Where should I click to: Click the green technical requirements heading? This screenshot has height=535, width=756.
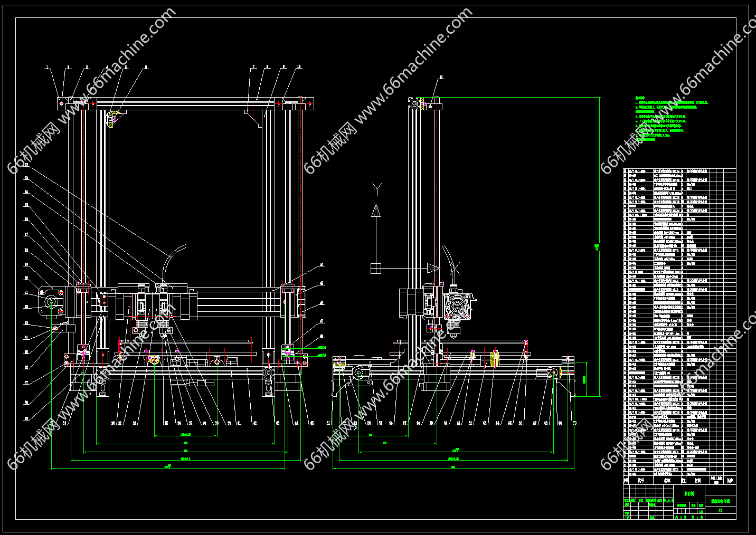[640, 98]
